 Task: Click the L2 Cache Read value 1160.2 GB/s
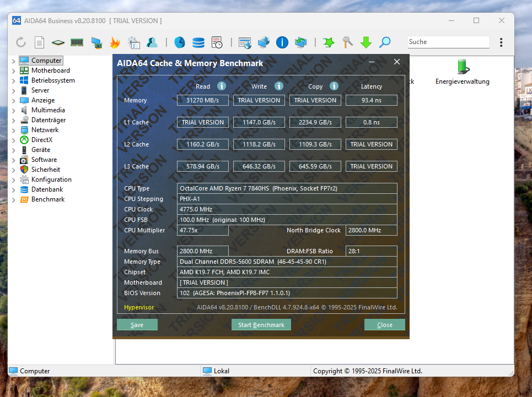[x=202, y=144]
